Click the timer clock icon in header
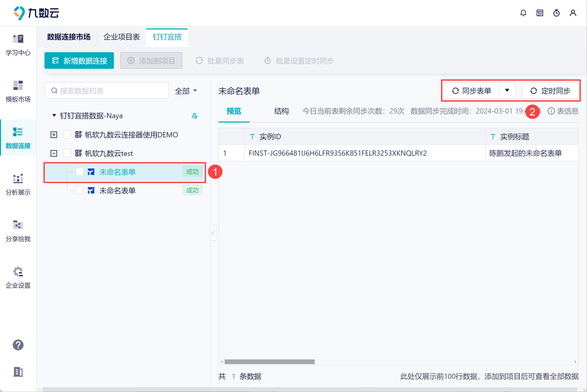 (x=556, y=13)
